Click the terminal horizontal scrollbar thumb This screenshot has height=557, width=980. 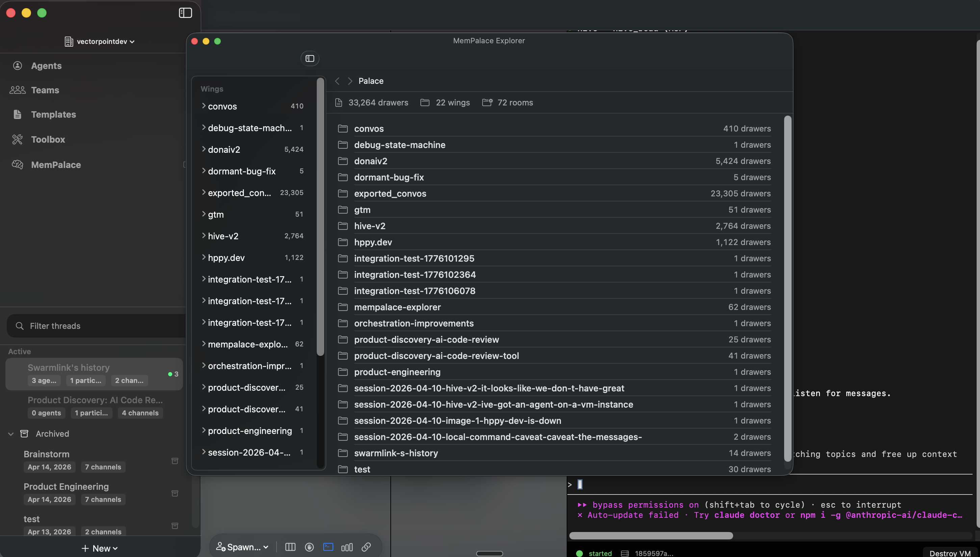coord(650,536)
